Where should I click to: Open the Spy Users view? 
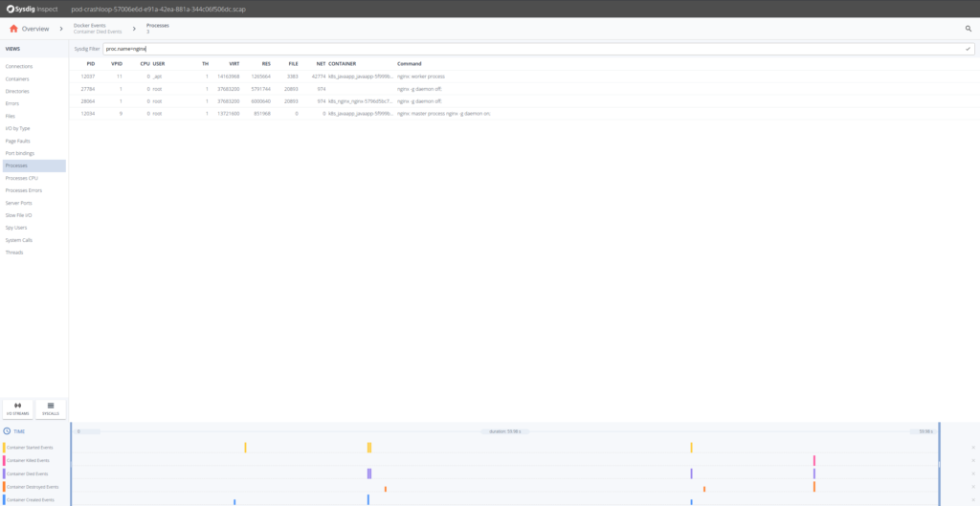(x=15, y=228)
